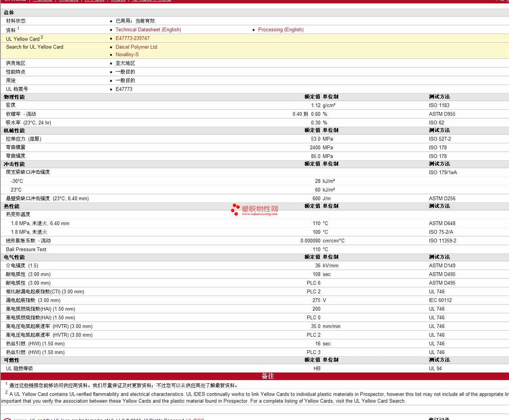This screenshot has height=420, width=509.
Task: Select the 机械性能 section header
Action: (x=14, y=131)
